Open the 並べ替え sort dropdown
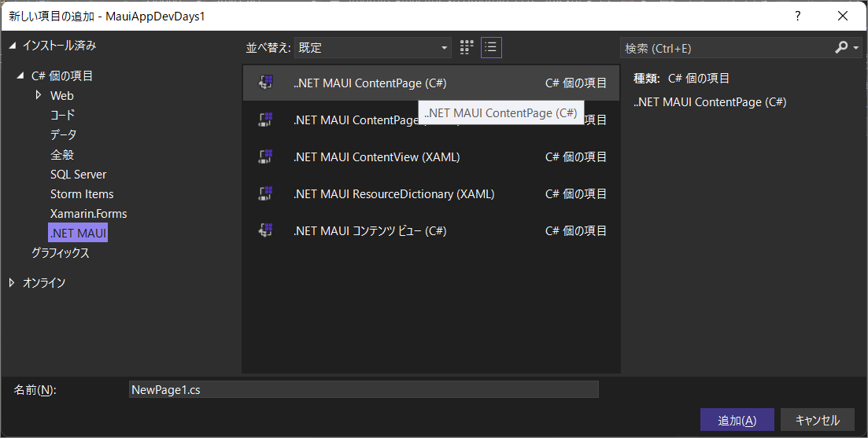Image resolution: width=868 pixels, height=438 pixels. coord(373,47)
